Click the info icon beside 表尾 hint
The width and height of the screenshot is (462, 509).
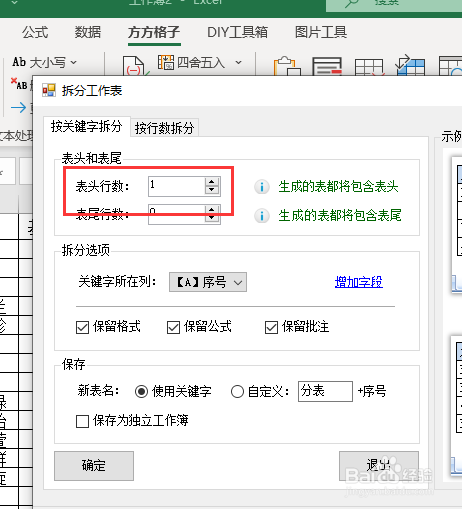coord(262,216)
